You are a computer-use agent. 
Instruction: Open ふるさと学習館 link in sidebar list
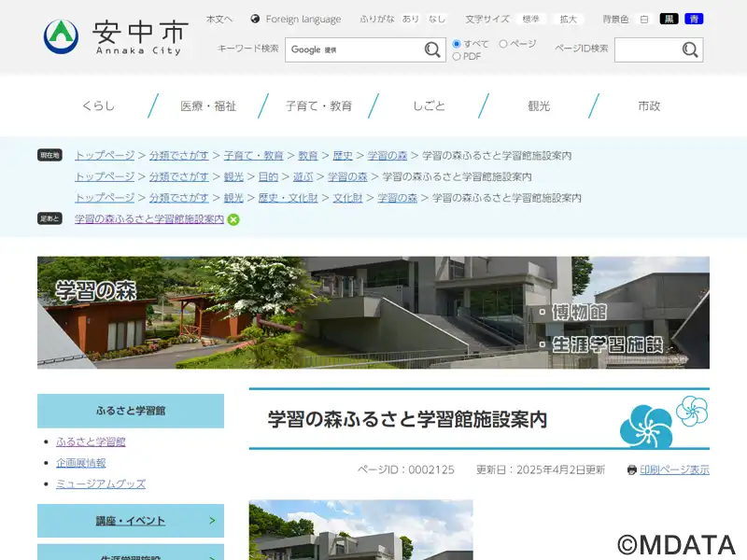[x=91, y=441]
